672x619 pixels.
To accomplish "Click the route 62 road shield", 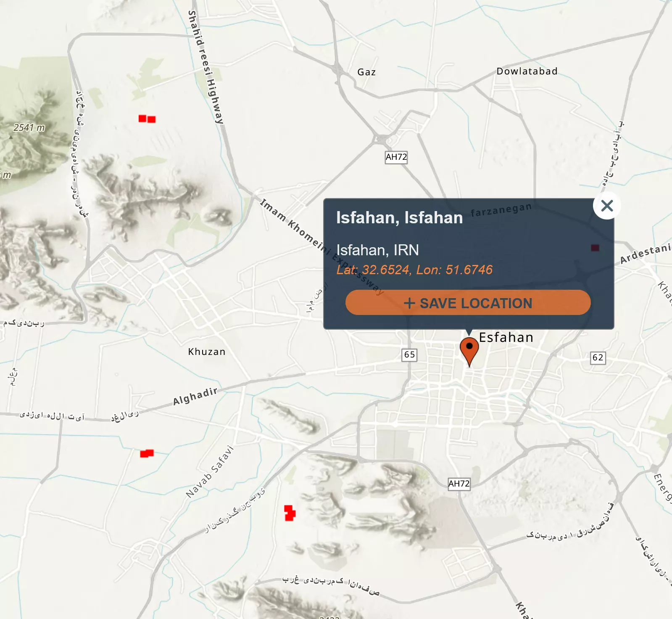I will point(598,358).
